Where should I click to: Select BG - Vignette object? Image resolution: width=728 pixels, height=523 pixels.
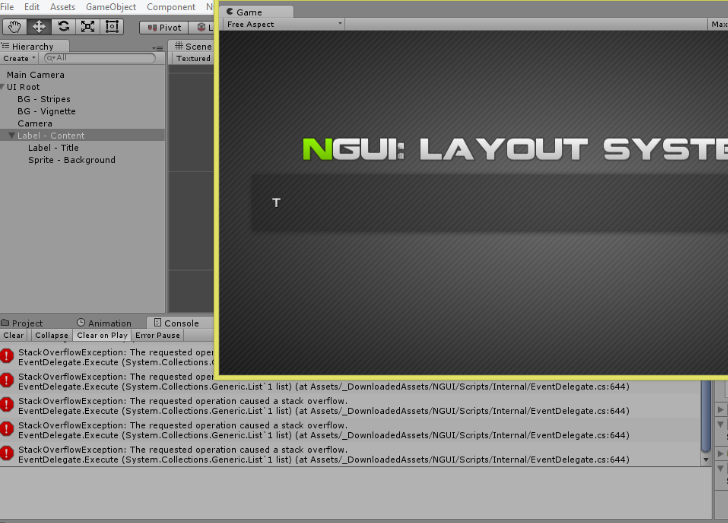click(x=82, y=111)
